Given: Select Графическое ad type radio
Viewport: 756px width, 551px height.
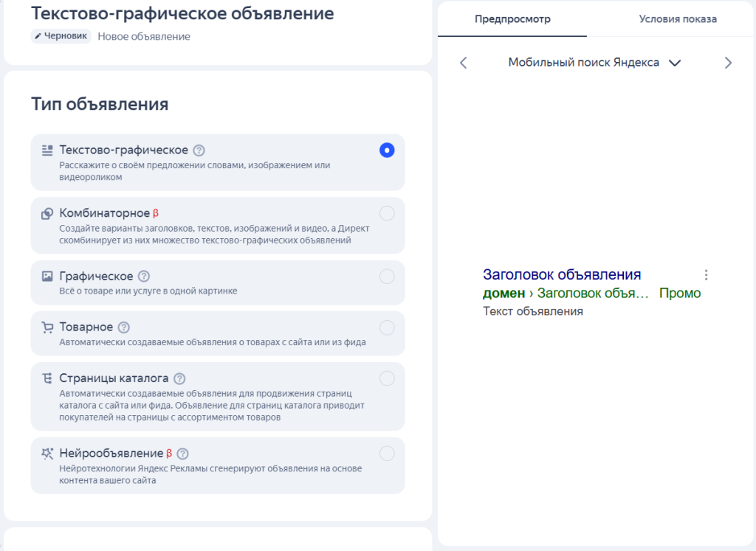Looking at the screenshot, I should tap(387, 277).
